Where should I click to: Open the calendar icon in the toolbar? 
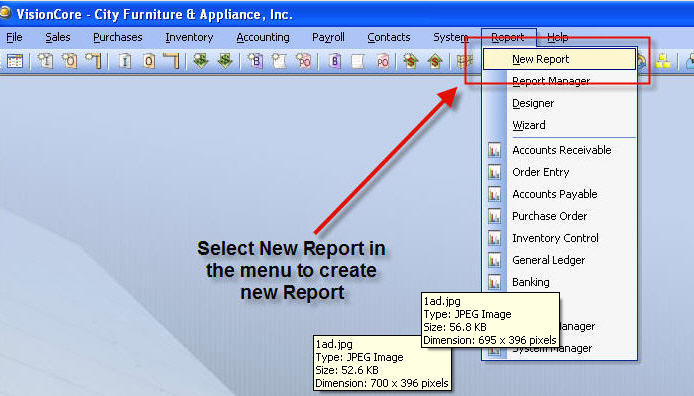(x=15, y=61)
